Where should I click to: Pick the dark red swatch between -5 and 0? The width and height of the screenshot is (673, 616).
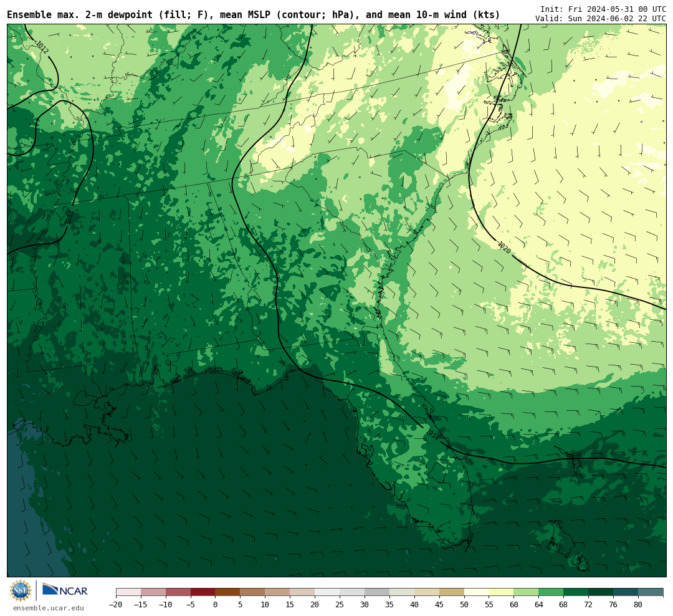coord(203,592)
